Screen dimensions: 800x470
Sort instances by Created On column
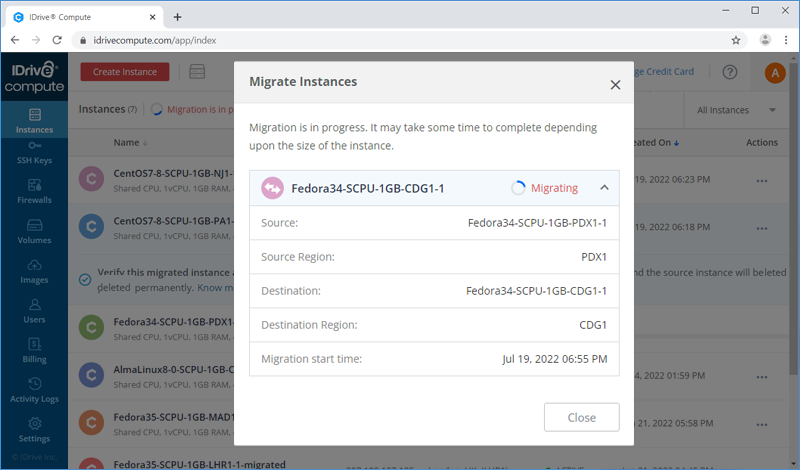pos(657,142)
